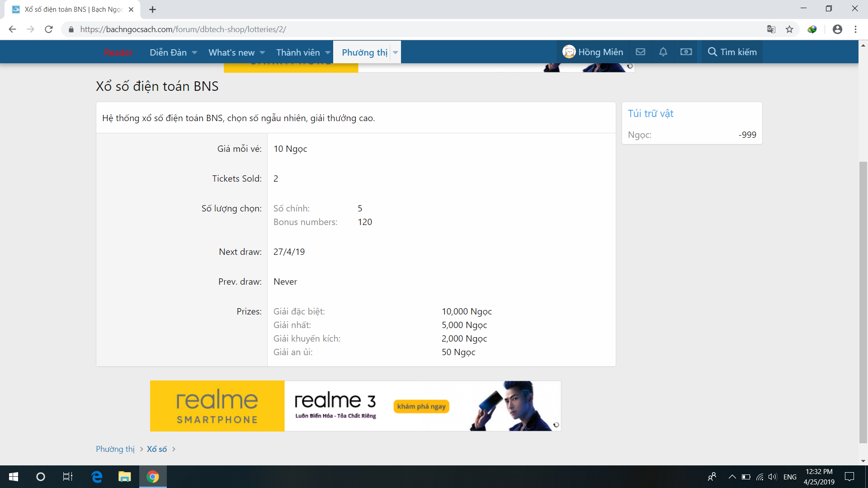Click the money wallet icon in navbar
Image resolution: width=868 pixels, height=488 pixels.
click(686, 52)
